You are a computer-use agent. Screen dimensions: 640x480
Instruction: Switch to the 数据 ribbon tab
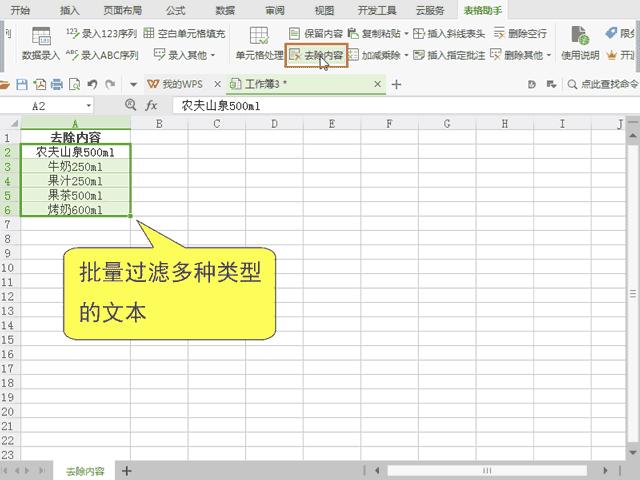click(x=225, y=10)
